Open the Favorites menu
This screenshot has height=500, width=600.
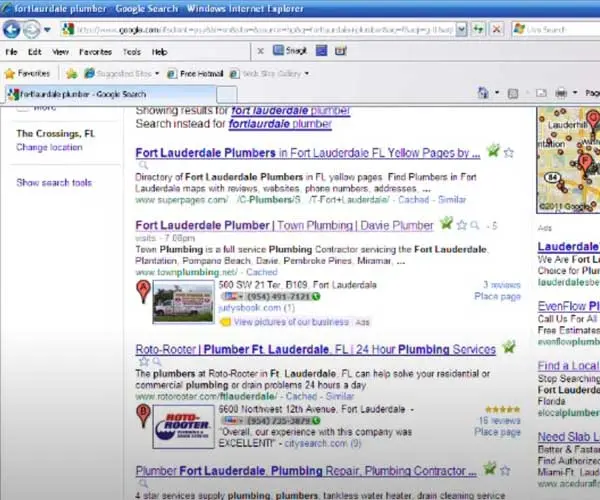pos(95,52)
